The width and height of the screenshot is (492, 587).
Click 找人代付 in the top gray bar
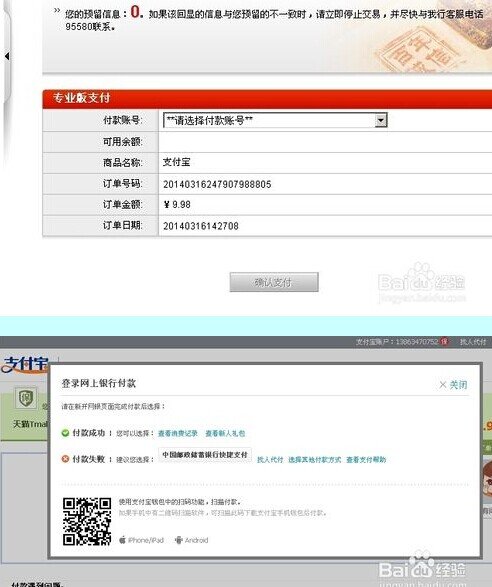(x=473, y=342)
